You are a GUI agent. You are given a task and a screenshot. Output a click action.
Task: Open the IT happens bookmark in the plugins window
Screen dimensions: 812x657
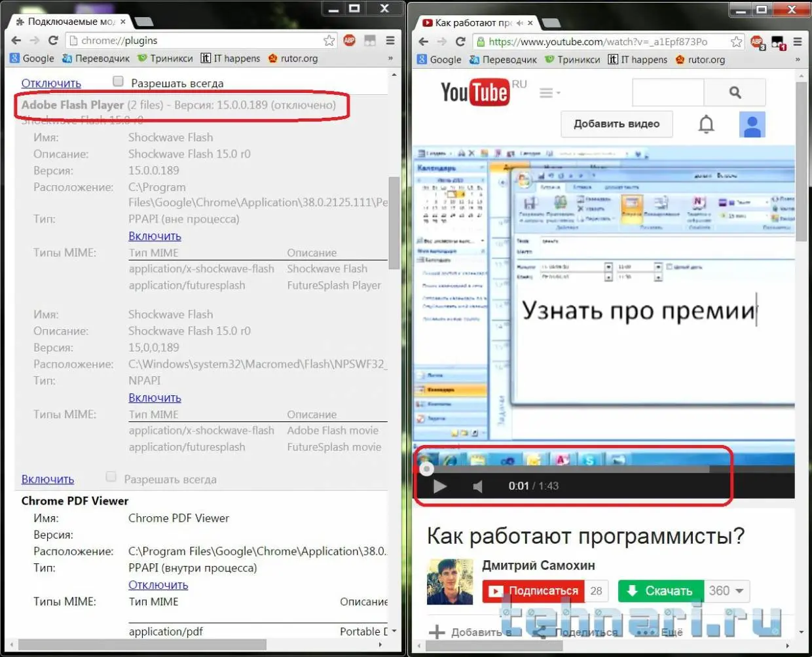[x=231, y=58]
